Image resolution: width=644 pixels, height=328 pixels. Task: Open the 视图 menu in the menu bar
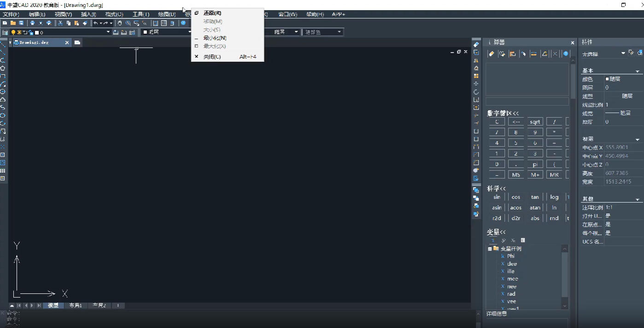tap(64, 14)
